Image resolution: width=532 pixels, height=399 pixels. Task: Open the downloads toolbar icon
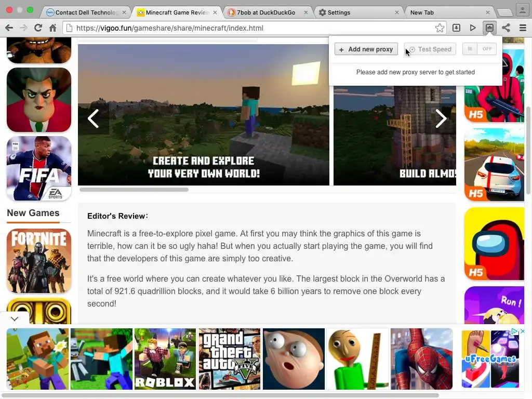click(x=456, y=28)
